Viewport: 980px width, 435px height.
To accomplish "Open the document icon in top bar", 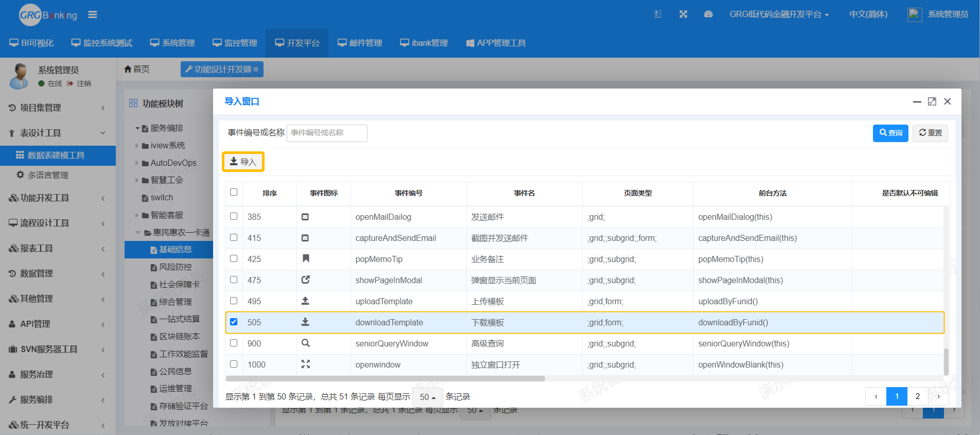I will click(x=657, y=14).
